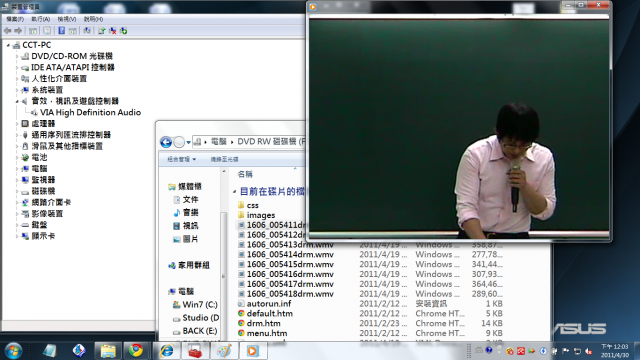Expand the 顯示卡 node

[17, 236]
